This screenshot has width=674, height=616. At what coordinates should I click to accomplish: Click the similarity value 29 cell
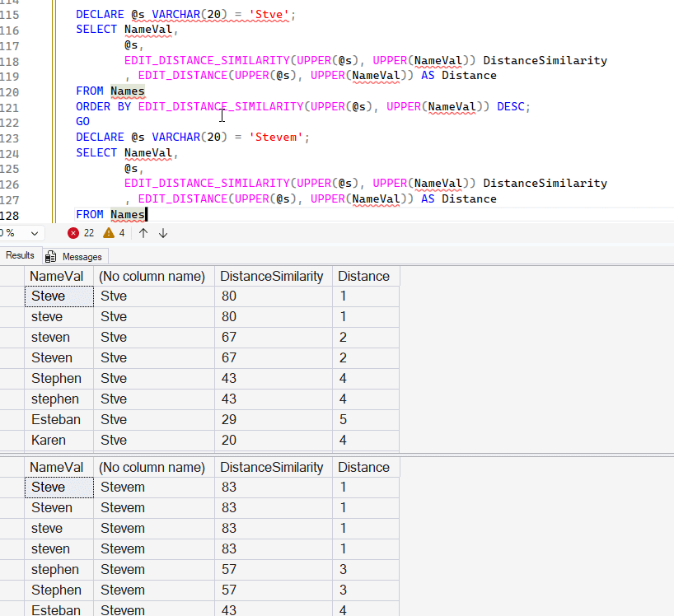[x=229, y=419]
